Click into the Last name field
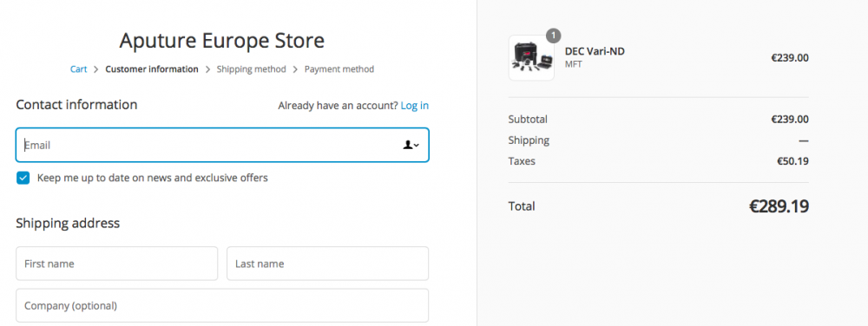This screenshot has width=868, height=326. (328, 264)
